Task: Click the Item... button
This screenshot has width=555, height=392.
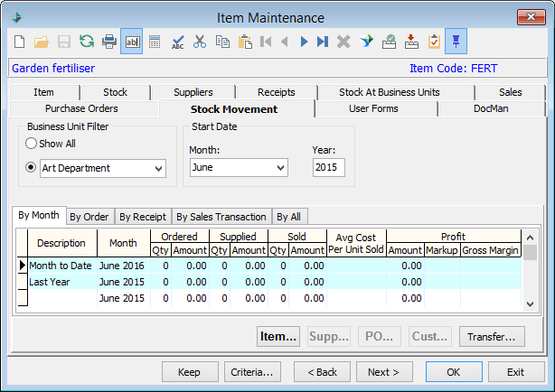Action: coord(278,337)
